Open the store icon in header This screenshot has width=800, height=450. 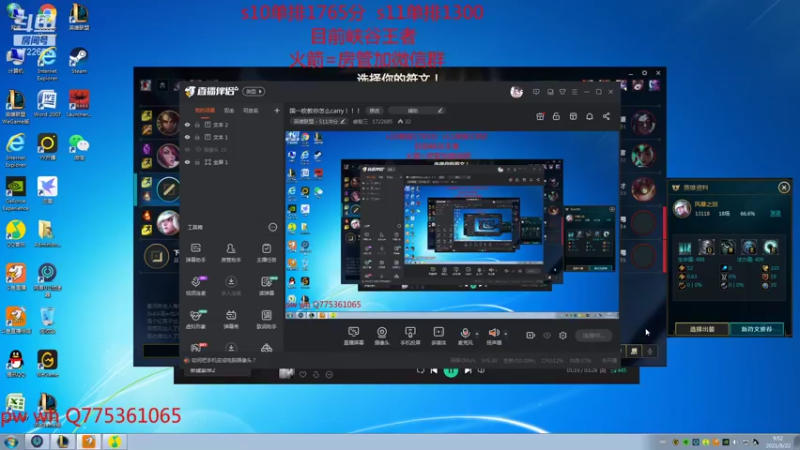click(573, 116)
